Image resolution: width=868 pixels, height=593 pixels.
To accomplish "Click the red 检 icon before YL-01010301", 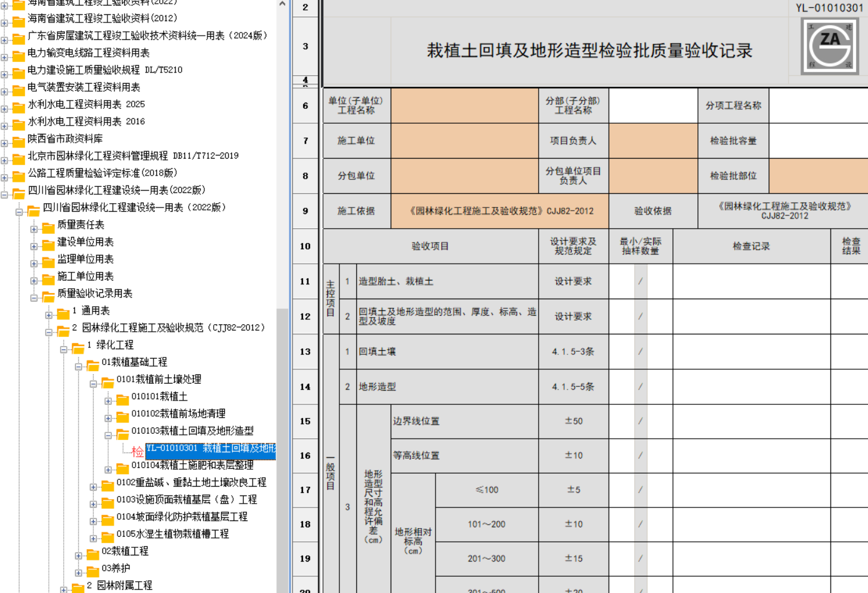I will coord(137,451).
